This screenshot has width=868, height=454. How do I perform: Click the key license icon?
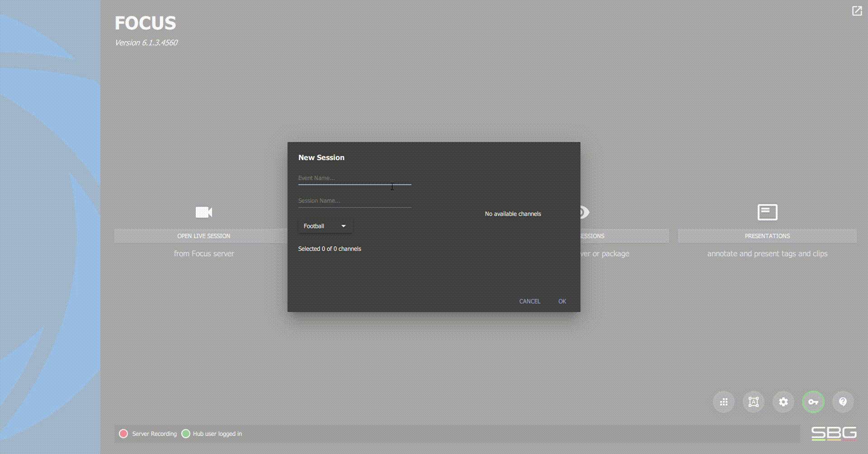[x=813, y=402]
